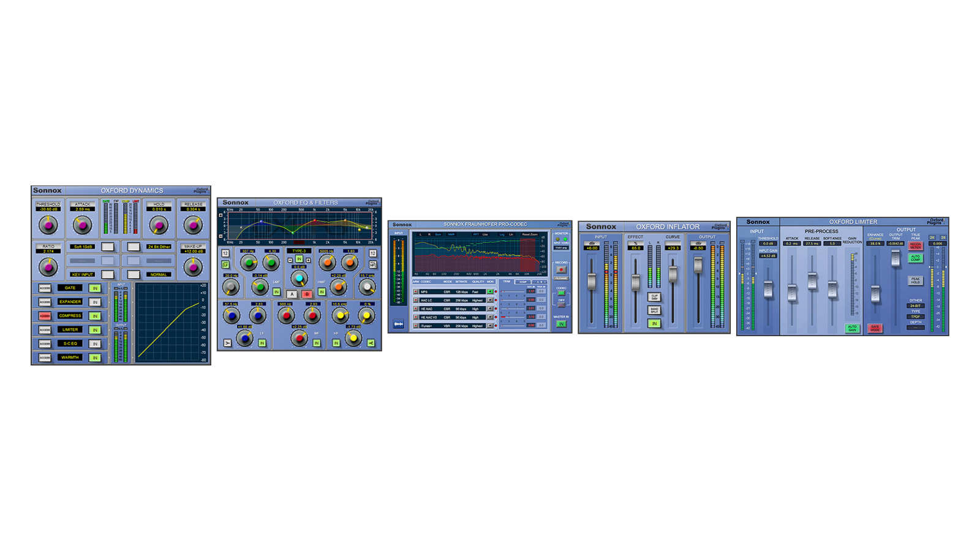Arm the MP3 codec row
The height and width of the screenshot is (551, 980).
click(x=415, y=291)
